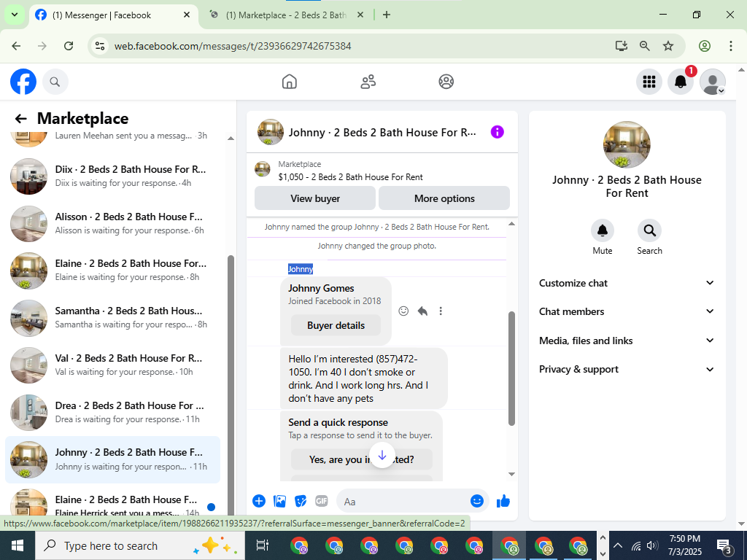The height and width of the screenshot is (560, 747).
Task: Open conversation information purple icon
Action: (x=497, y=132)
